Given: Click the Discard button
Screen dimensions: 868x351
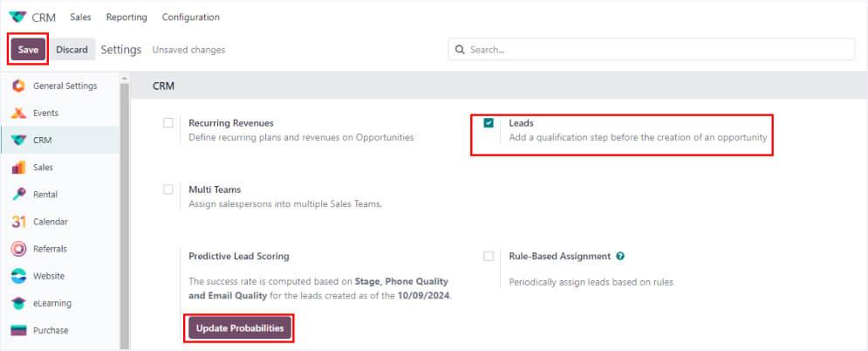Looking at the screenshot, I should [x=72, y=50].
